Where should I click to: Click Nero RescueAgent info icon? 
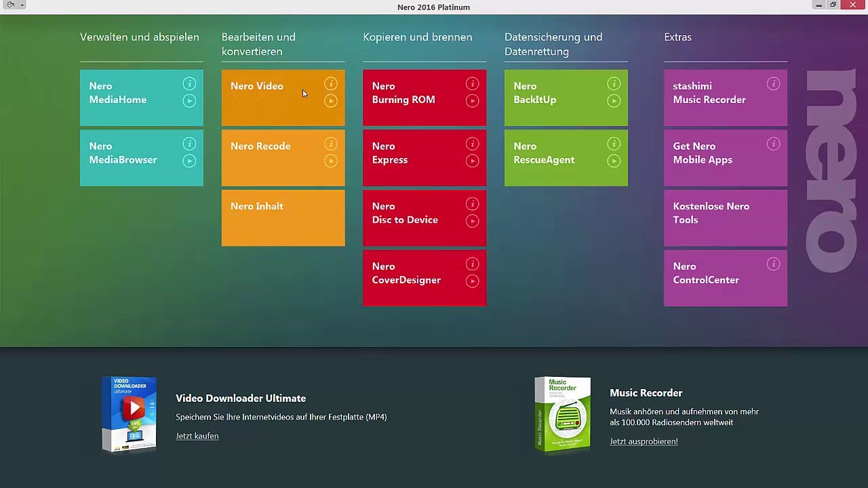pos(614,144)
